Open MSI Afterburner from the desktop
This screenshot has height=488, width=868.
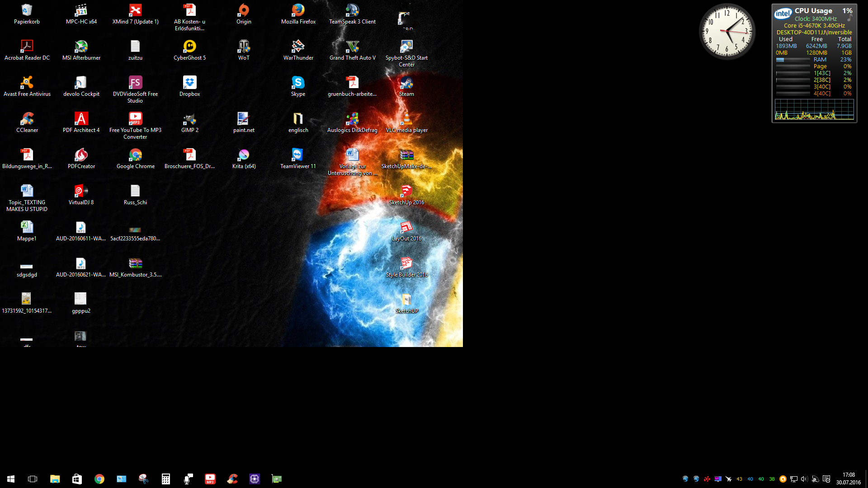81,47
